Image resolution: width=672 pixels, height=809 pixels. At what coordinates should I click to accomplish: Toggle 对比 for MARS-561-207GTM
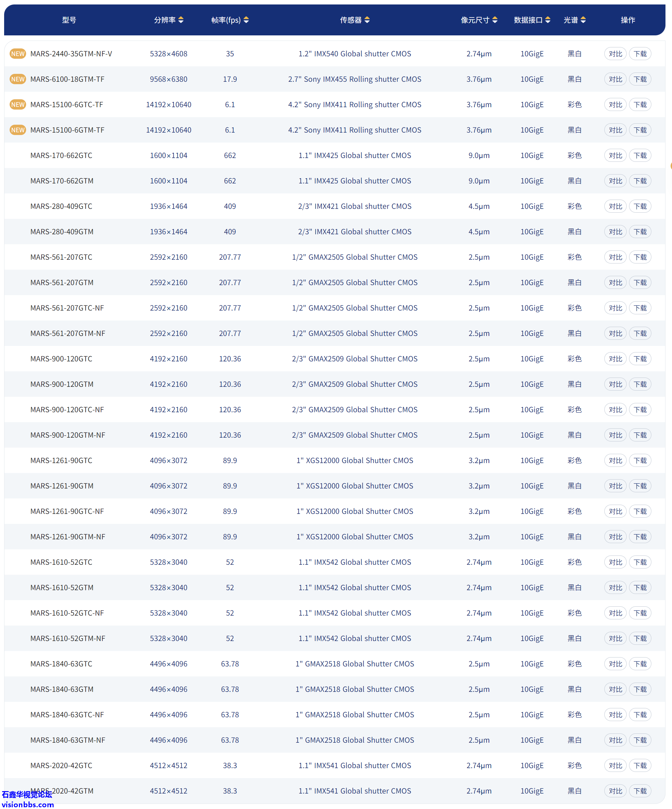pos(615,282)
